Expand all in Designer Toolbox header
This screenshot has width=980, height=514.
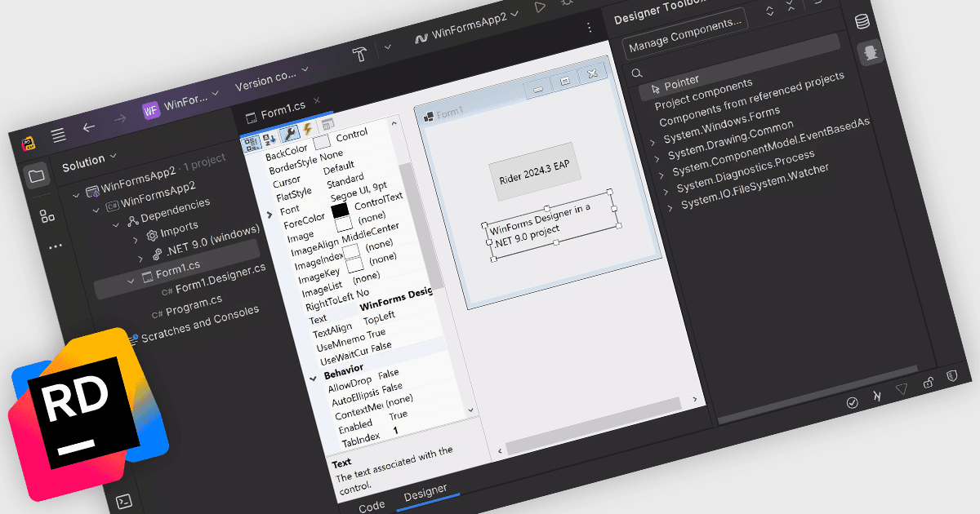pos(768,11)
